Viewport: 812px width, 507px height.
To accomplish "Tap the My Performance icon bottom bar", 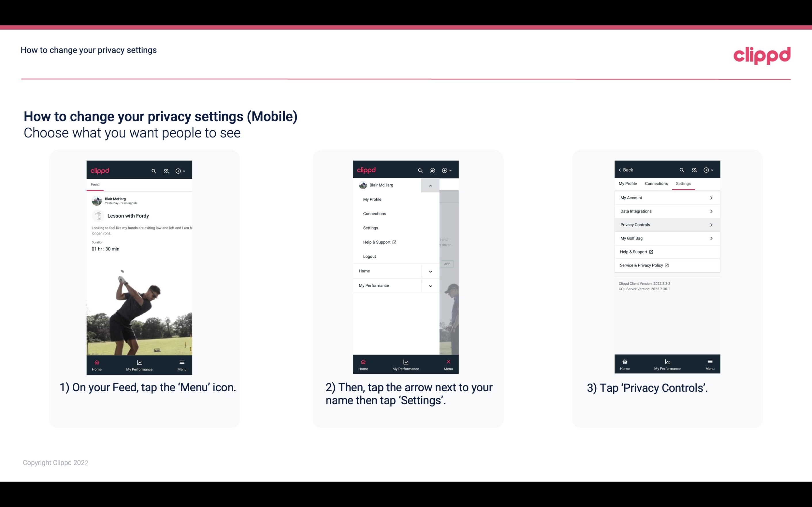I will click(x=139, y=365).
